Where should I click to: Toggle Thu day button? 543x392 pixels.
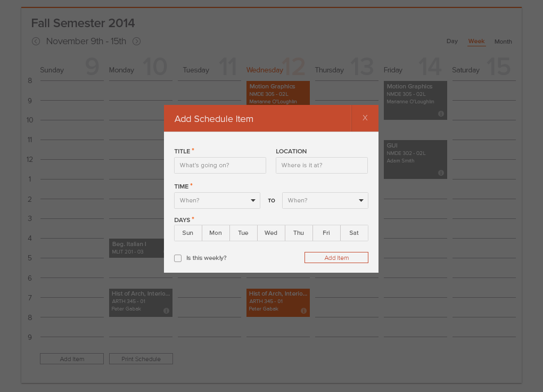tap(299, 233)
